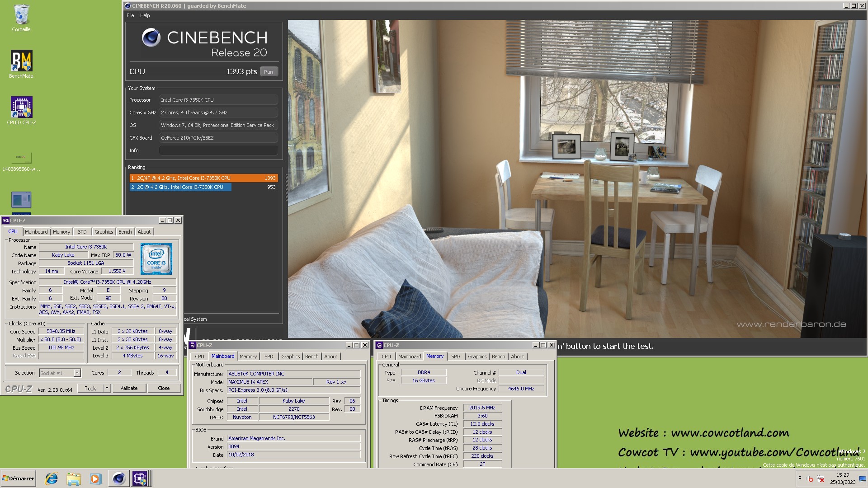Switch to CPU tab in CPU-Z Memory window

point(386,357)
